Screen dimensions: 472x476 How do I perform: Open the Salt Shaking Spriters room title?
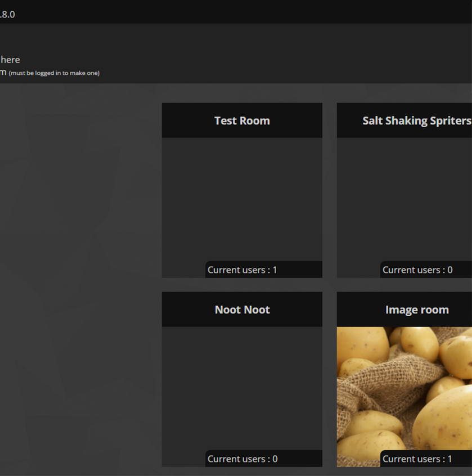click(x=416, y=120)
